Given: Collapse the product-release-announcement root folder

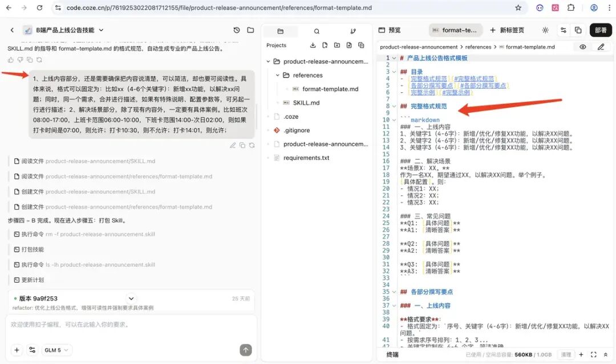Looking at the screenshot, I should (x=268, y=62).
